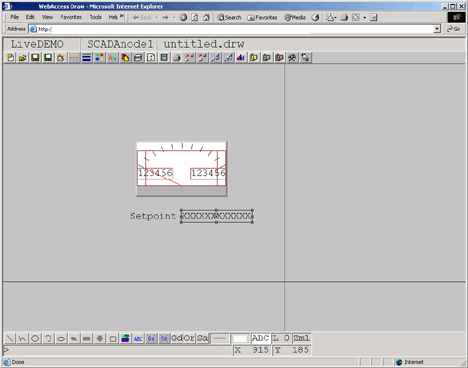468x368 pixels.
Task: Select the Arc drawing tool
Action: (x=48, y=339)
